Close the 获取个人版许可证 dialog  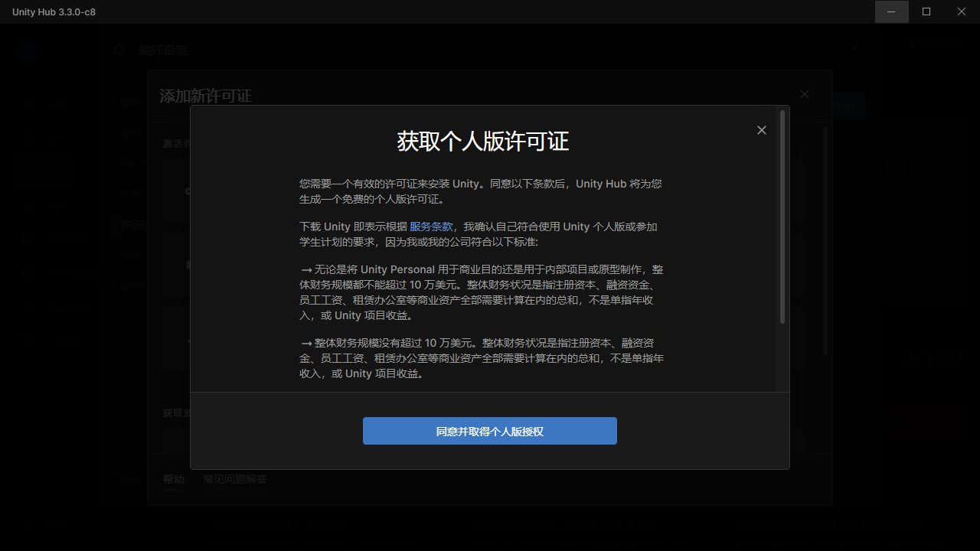[761, 130]
